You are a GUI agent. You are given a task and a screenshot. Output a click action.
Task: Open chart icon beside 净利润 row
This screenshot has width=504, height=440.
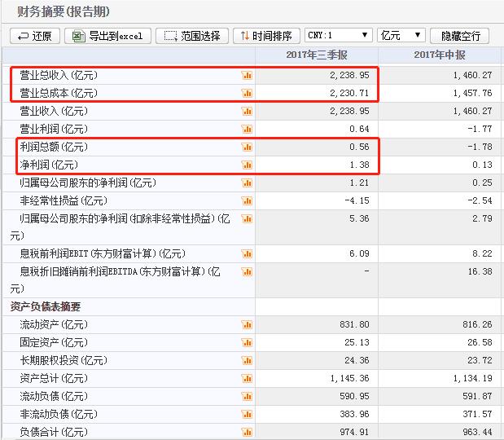pyautogui.click(x=246, y=165)
